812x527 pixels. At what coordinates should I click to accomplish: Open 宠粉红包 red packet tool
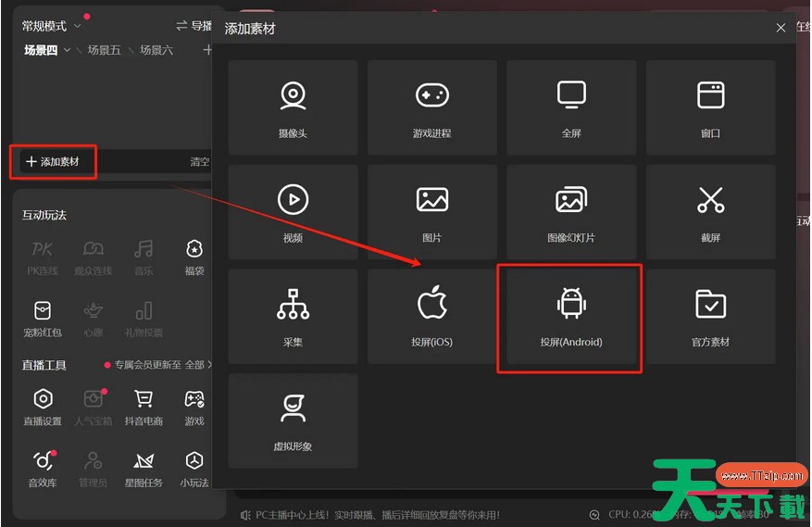tap(43, 319)
